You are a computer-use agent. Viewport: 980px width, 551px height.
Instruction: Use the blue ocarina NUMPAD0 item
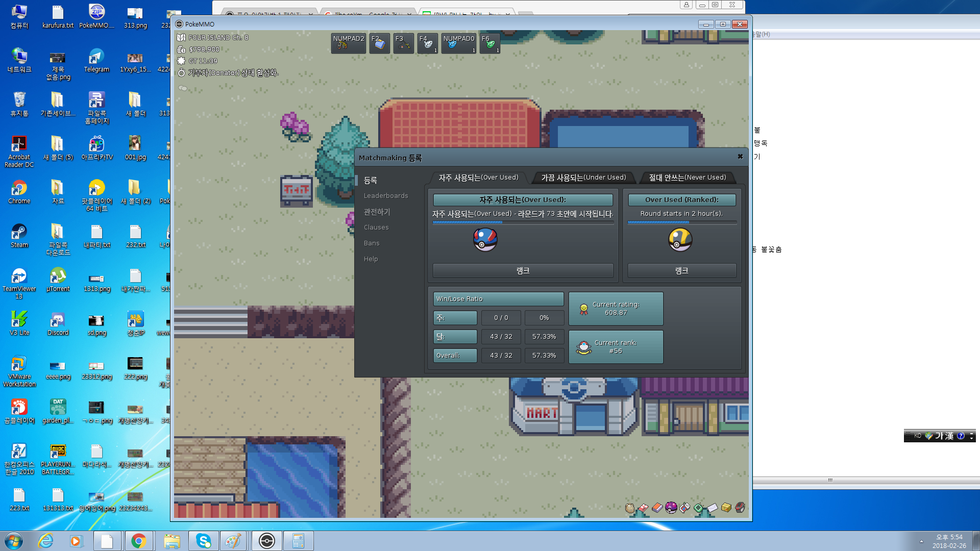point(458,43)
